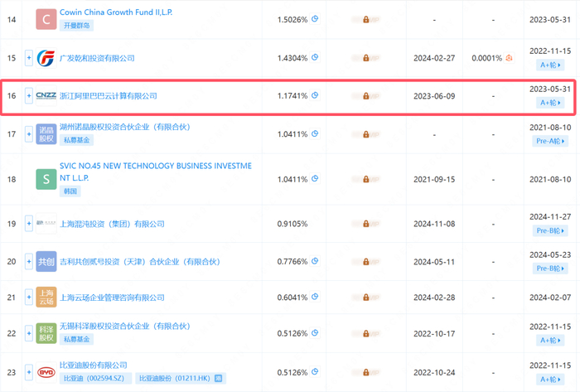Click the CNZZ logo in row 16

pos(46,96)
